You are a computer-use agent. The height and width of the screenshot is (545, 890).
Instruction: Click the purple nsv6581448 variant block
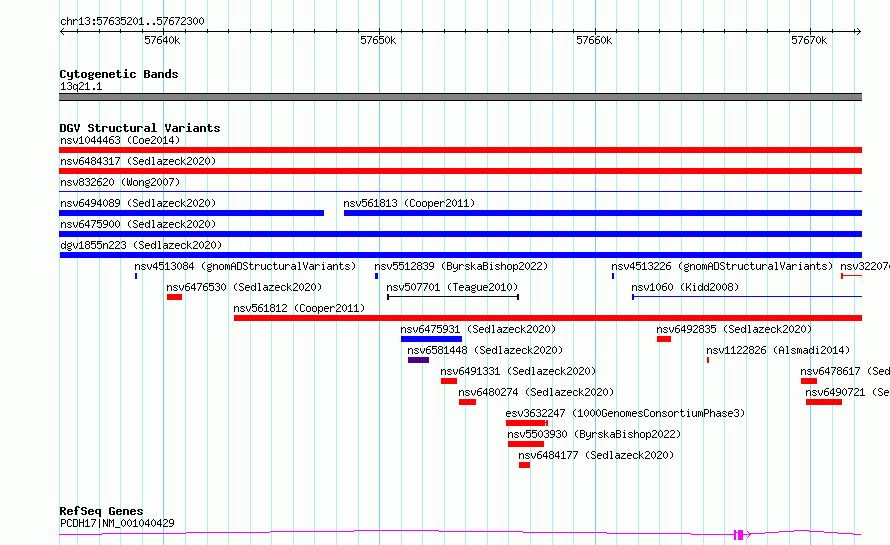tap(418, 360)
